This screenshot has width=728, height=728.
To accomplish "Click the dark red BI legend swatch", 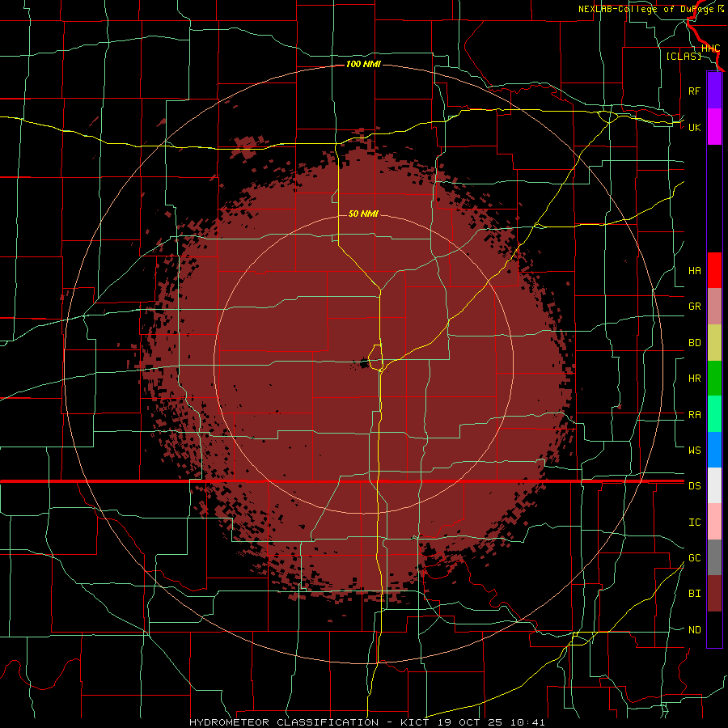I will tap(714, 594).
